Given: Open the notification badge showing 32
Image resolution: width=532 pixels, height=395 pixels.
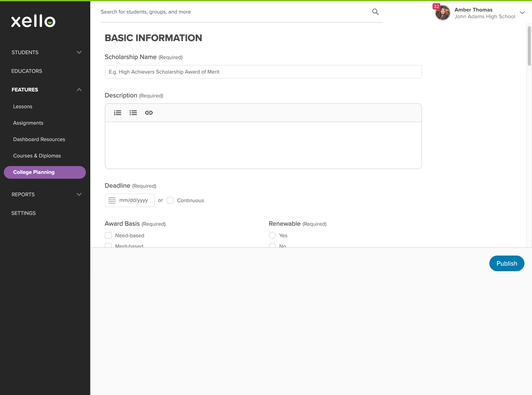Looking at the screenshot, I should 436,6.
